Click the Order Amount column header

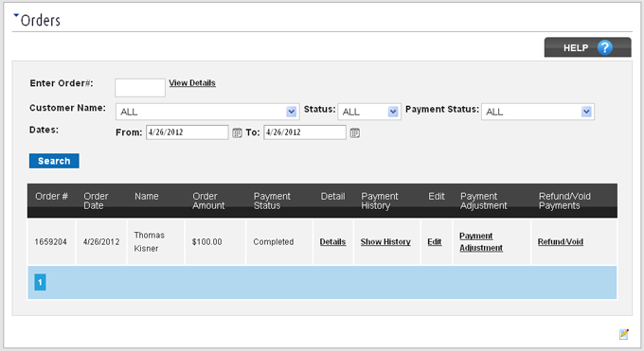[x=208, y=201]
